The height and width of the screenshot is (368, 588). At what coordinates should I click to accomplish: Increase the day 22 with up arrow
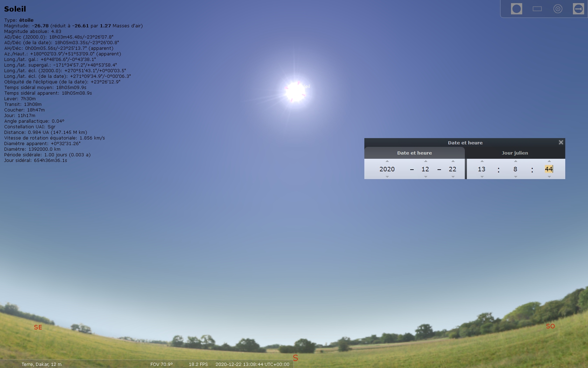coord(453,161)
